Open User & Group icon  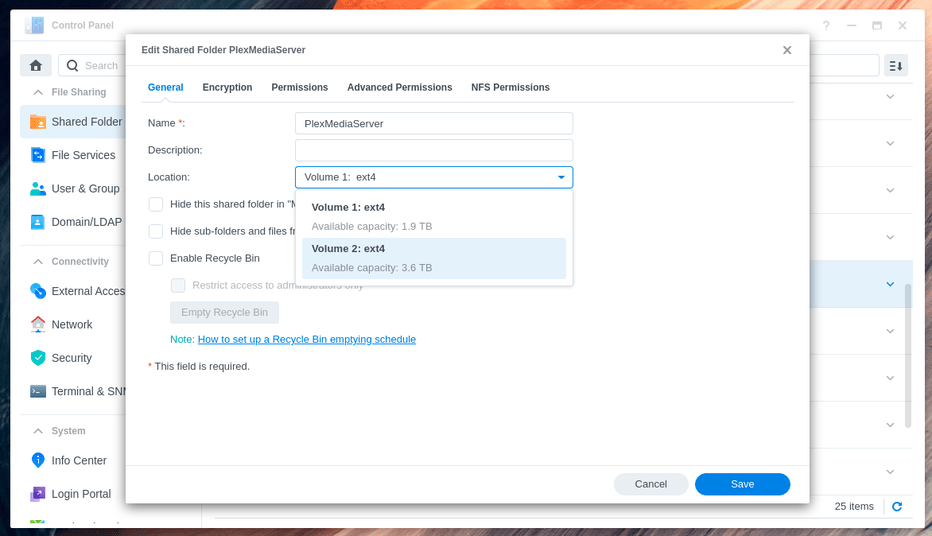tap(38, 189)
